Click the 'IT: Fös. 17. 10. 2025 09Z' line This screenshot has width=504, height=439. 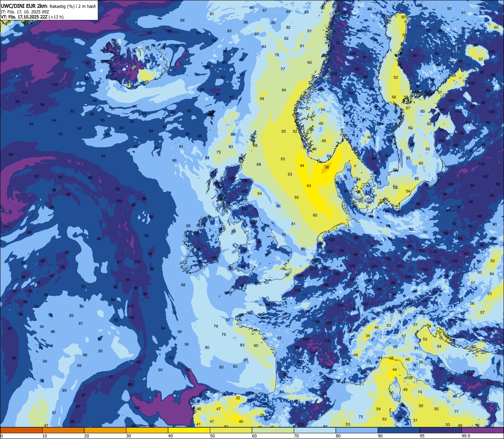25,11
